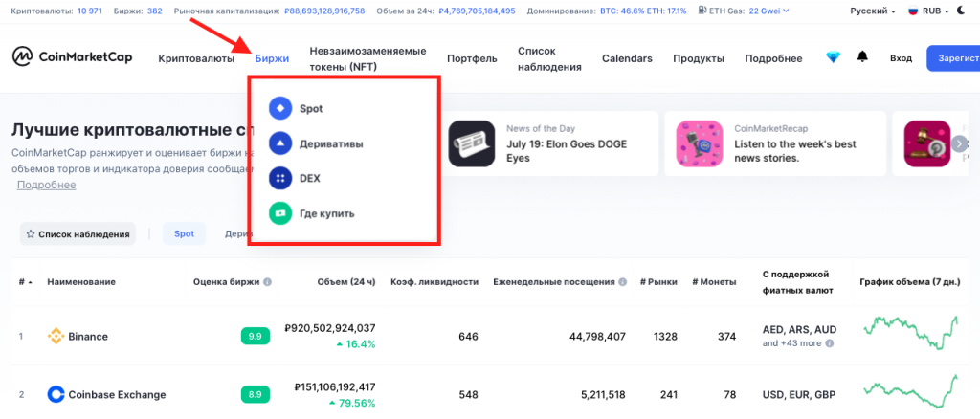This screenshot has height=419, width=980.
Task: Click the Список наблюдения star button
Action: pos(77,233)
